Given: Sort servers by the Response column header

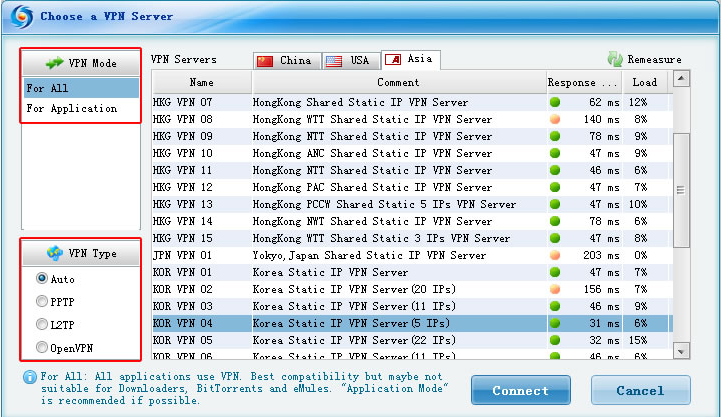Looking at the screenshot, I should 584,82.
